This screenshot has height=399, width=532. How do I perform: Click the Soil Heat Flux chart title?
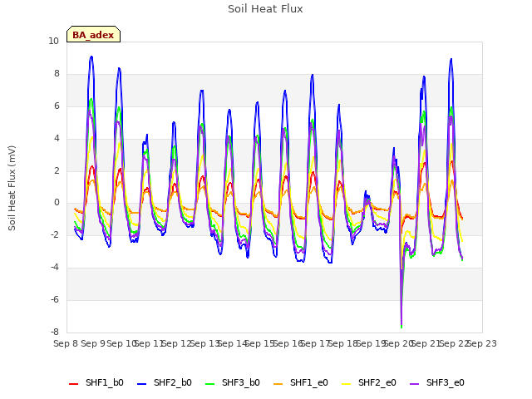[x=265, y=9]
